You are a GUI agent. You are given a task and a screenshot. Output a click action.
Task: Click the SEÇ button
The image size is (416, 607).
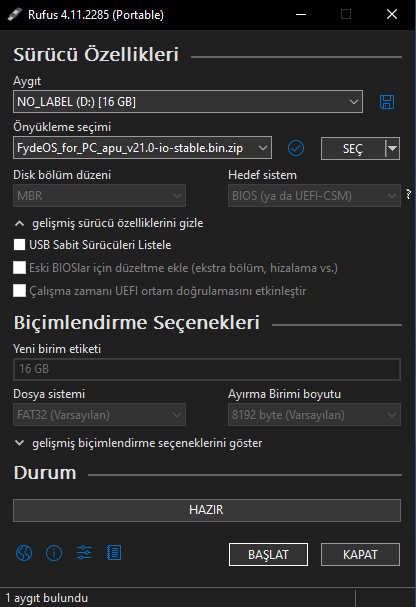[x=353, y=149]
